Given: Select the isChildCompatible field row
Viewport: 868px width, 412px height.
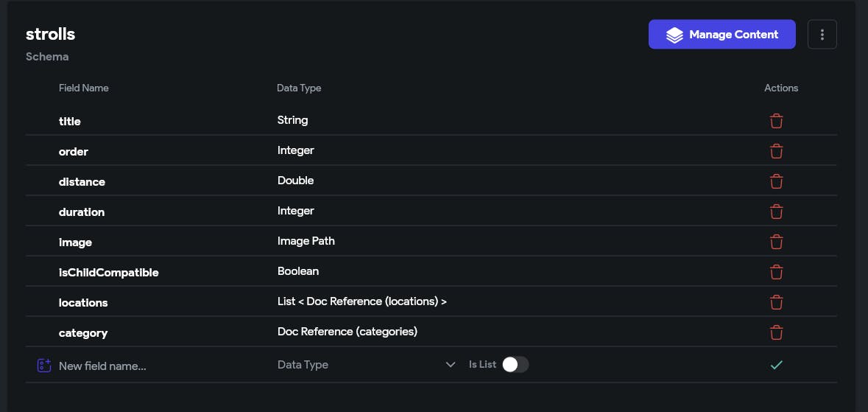Looking at the screenshot, I should (x=108, y=273).
